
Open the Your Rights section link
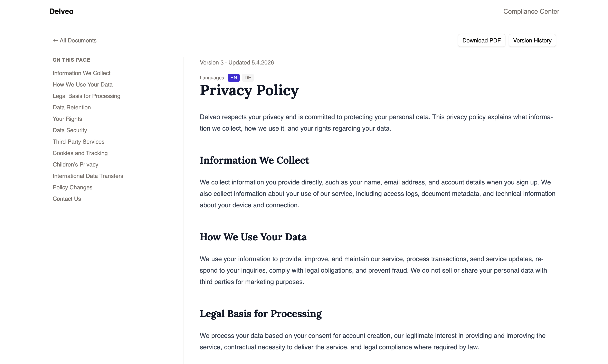click(67, 119)
